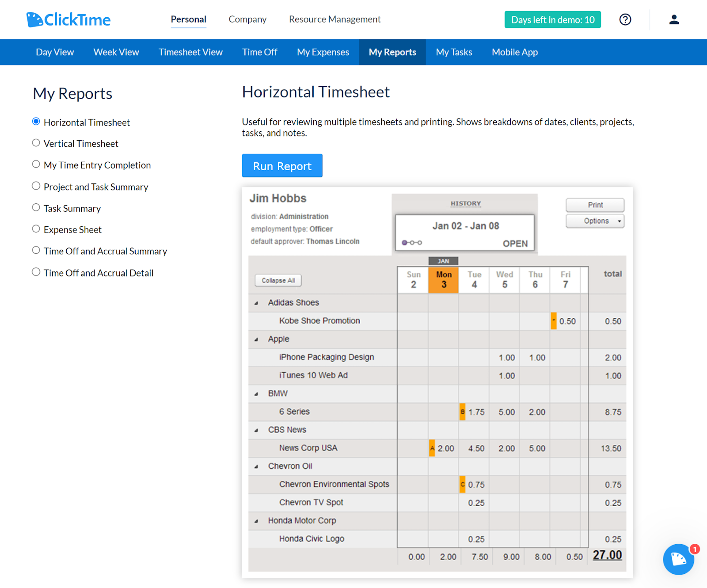Click the Collapse All button

278,280
